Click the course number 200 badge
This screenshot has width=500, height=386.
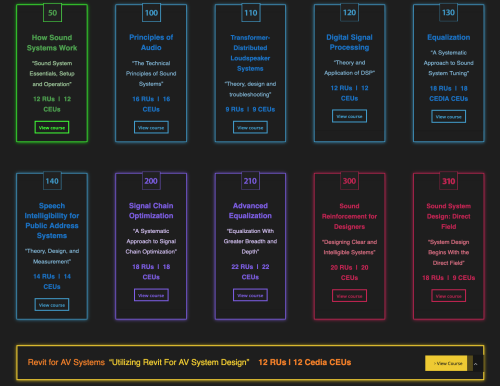[151, 181]
